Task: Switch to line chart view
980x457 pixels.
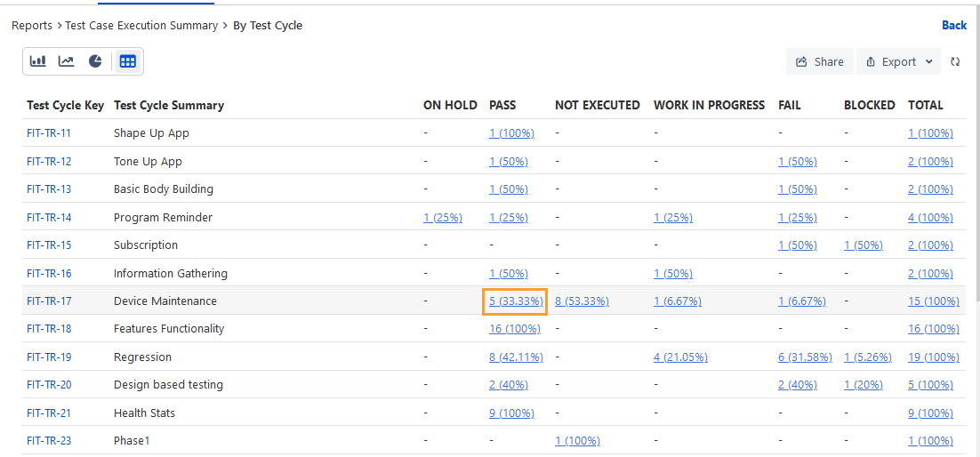Action: 66,61
